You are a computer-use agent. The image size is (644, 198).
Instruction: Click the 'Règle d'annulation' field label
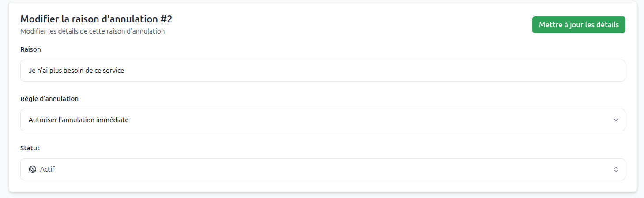point(49,99)
